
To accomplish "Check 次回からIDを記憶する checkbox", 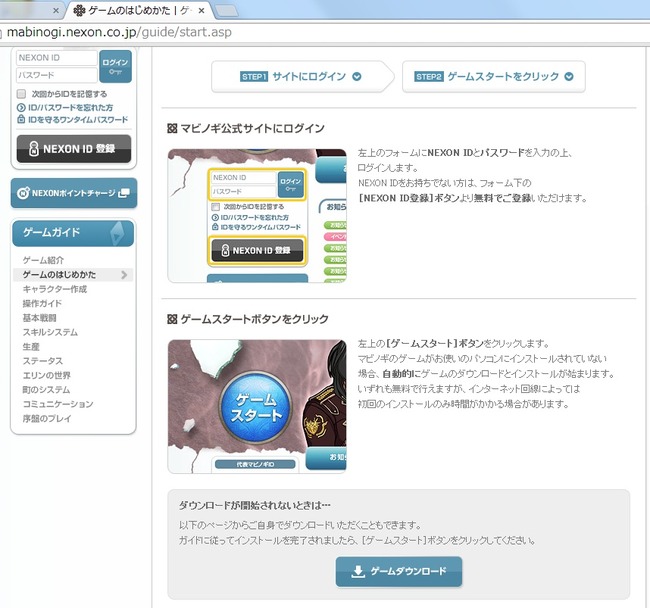I will pos(21,94).
